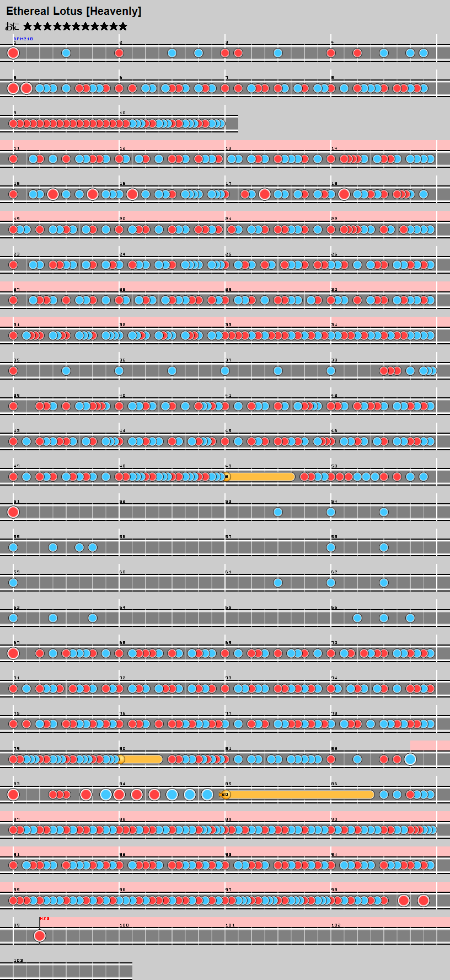The width and height of the screenshot is (450, 980).
Task: Click the title 'Ethereal Lotus [Heavenly]'
Action: coord(73,11)
